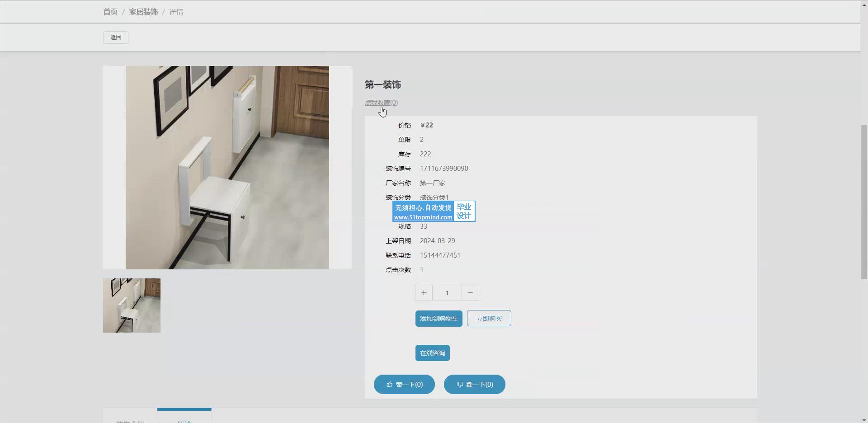Click the scrollbar down arrow
Screen dimensions: 868x423
[864, 420]
